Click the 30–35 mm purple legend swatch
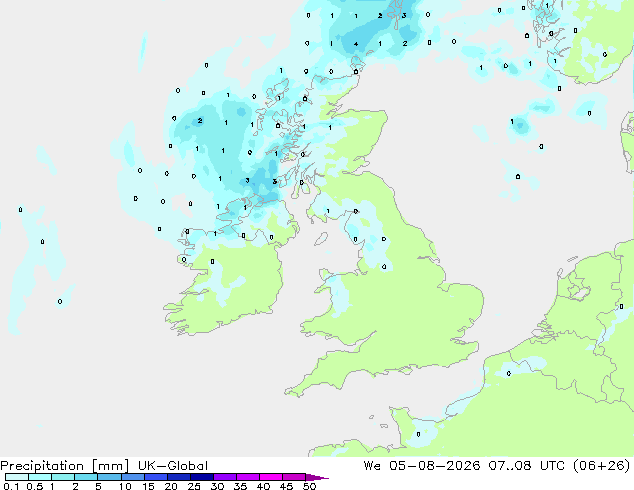This screenshot has width=634, height=490. 225,477
